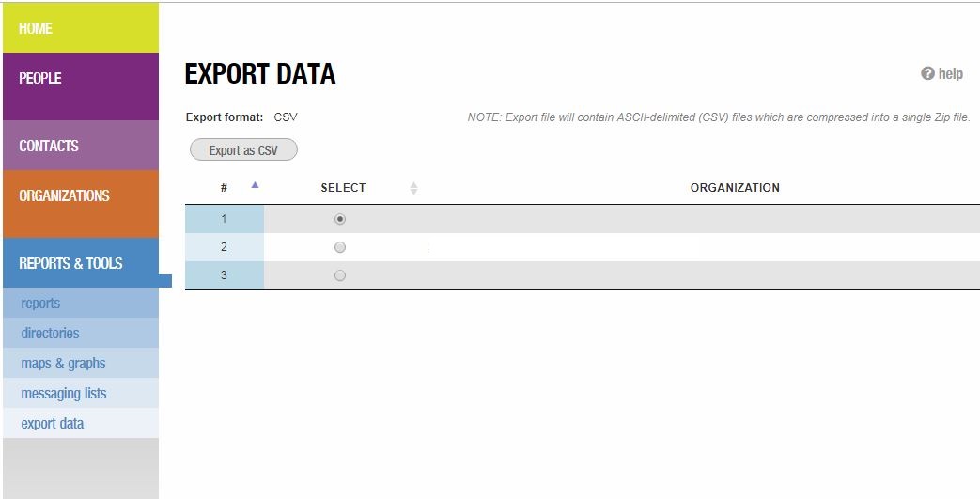Sort by number column ascending arrow
Image resolution: width=980 pixels, height=499 pixels.
[255, 184]
